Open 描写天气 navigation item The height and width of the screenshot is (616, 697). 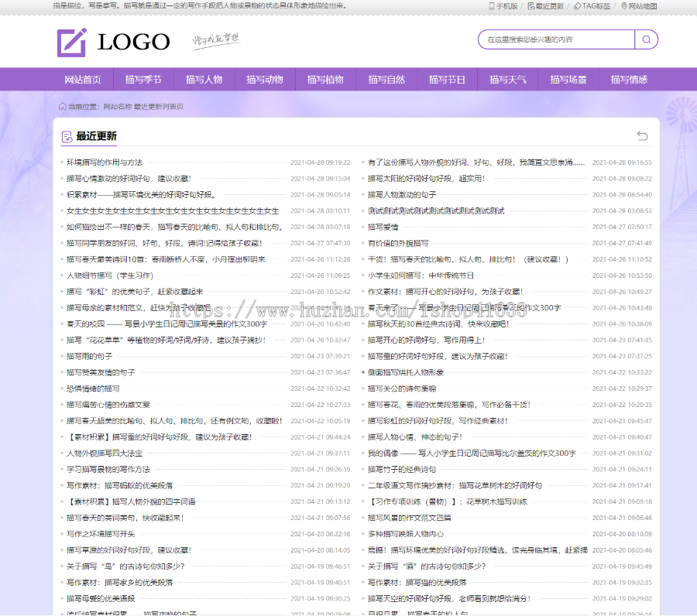pos(507,80)
